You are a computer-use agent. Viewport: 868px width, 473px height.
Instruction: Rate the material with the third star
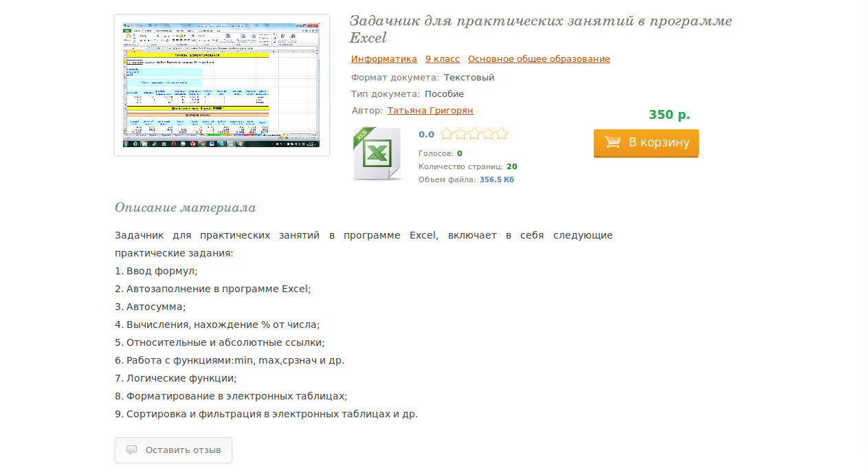coord(474,133)
